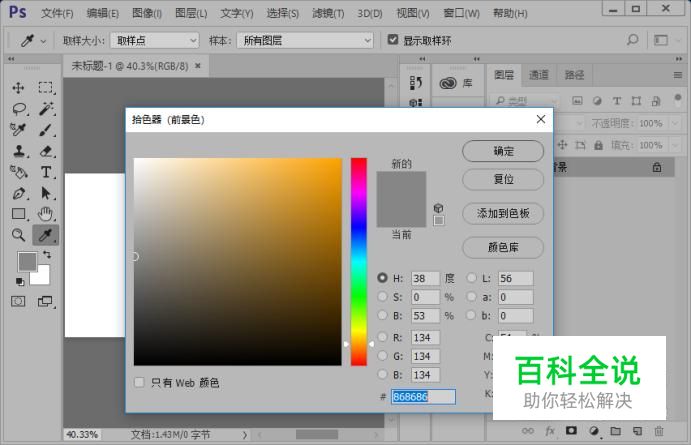Screen dimensions: 691x445
Task: Select the Path Selection tool
Action: (46, 193)
